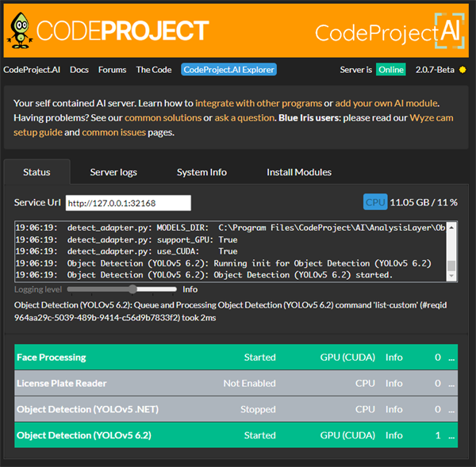Click the Service Url input field
Viewport: 476px width, 467px height.
[129, 203]
